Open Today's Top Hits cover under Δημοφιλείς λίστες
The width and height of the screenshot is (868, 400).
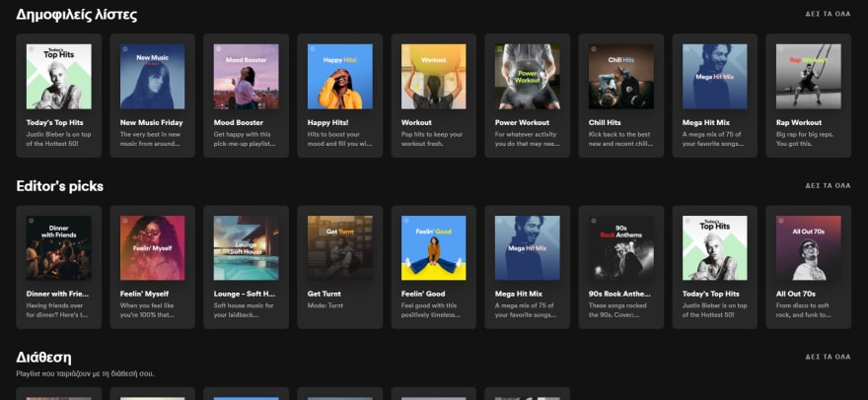(x=58, y=76)
